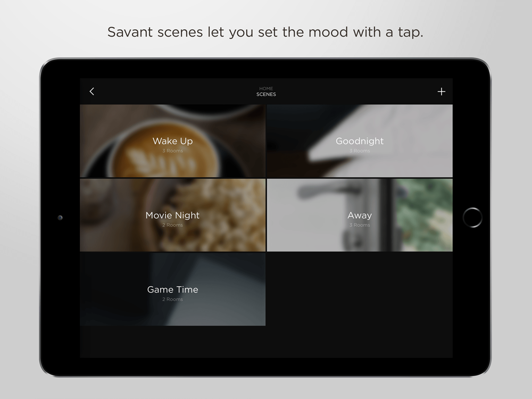532x399 pixels.
Task: Click "3 Rooms" under Wake Up
Action: point(172,151)
